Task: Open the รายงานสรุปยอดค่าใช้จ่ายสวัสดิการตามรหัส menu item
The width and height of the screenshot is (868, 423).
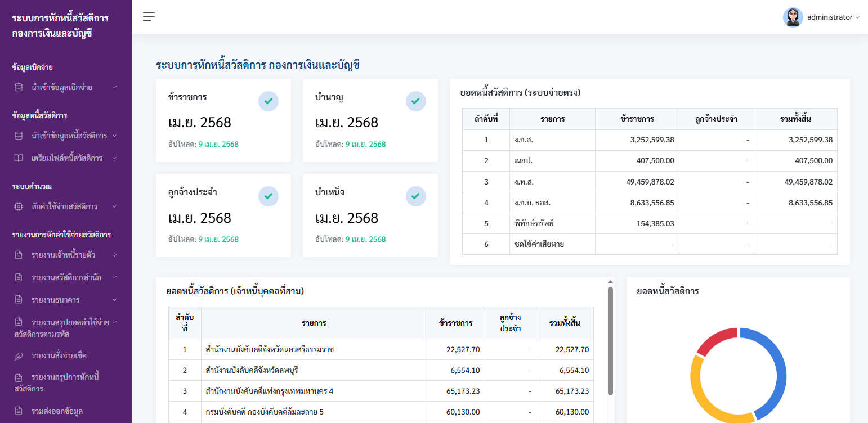Action: coord(66,328)
